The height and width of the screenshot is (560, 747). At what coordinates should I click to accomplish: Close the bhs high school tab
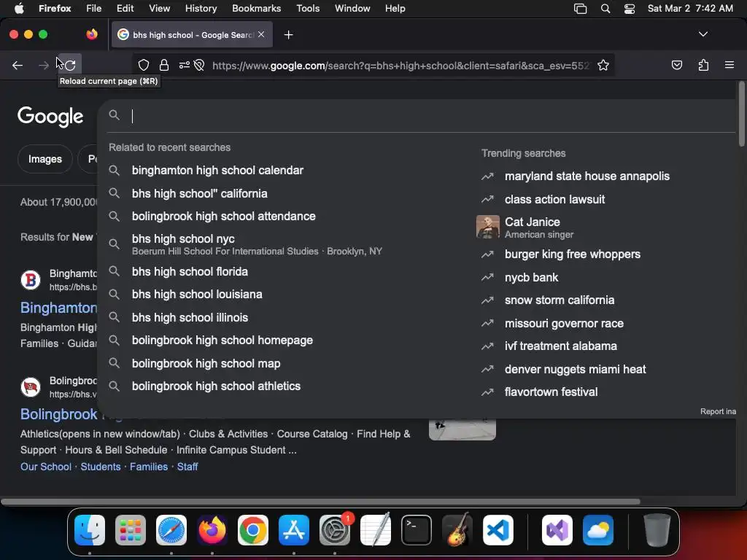[x=261, y=34]
